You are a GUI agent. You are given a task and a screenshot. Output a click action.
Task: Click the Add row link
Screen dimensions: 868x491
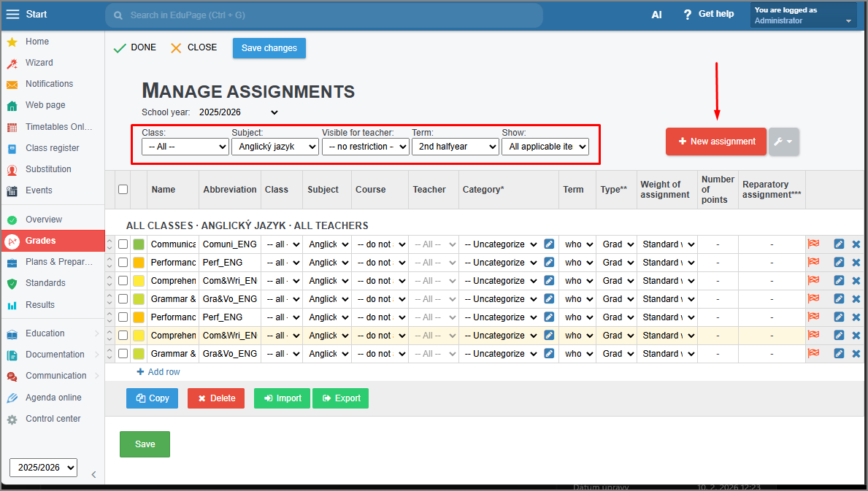pyautogui.click(x=158, y=372)
